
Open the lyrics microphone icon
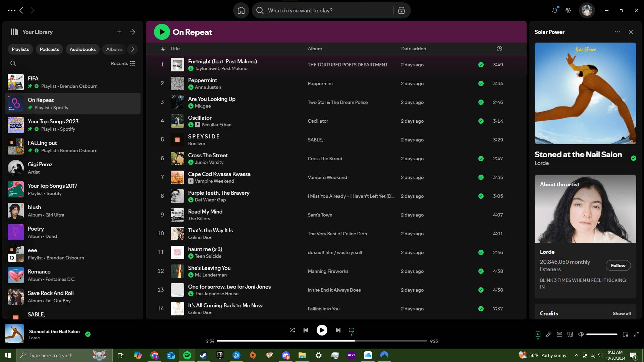coord(549,334)
